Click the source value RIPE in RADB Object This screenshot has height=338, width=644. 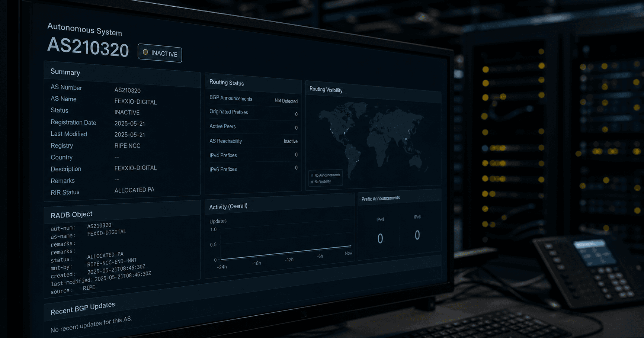(x=89, y=288)
